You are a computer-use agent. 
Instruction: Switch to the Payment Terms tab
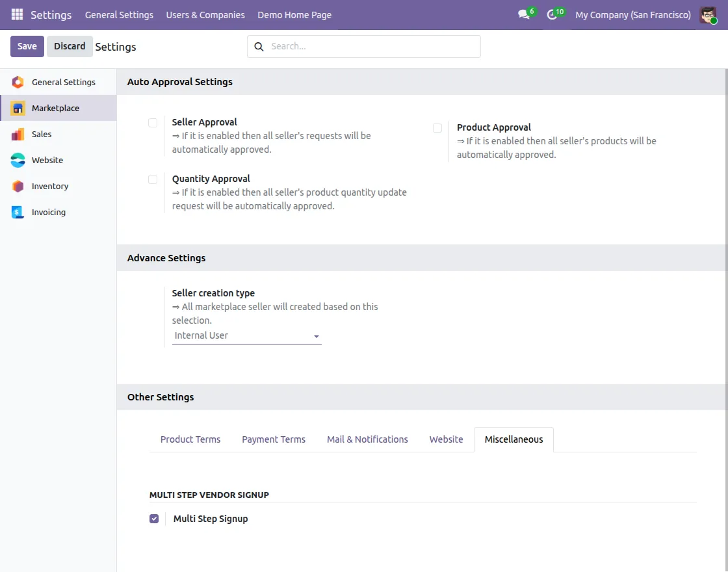274,439
